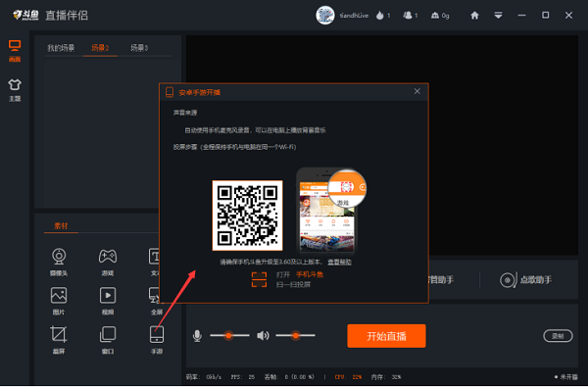Open the song request (点歌助手) assistant
588x387 pixels.
point(525,280)
